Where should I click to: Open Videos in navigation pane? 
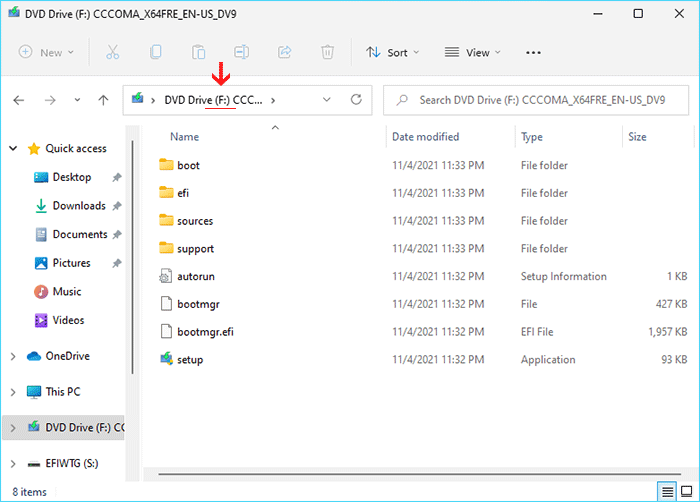point(68,320)
